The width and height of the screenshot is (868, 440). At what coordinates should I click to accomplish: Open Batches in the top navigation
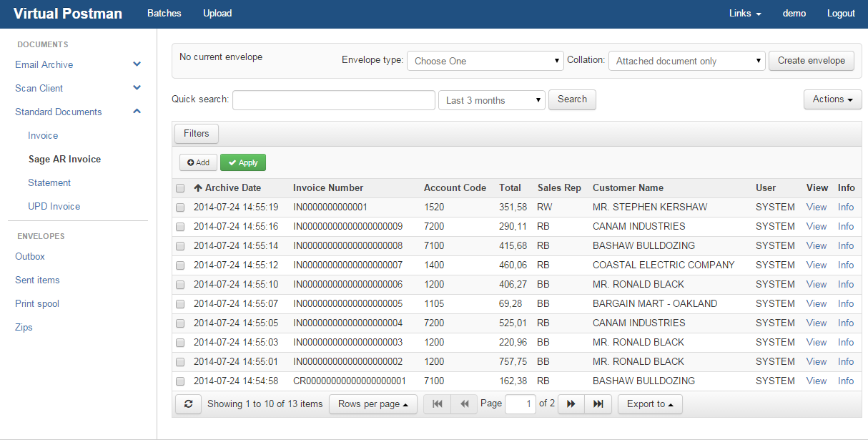click(x=164, y=14)
